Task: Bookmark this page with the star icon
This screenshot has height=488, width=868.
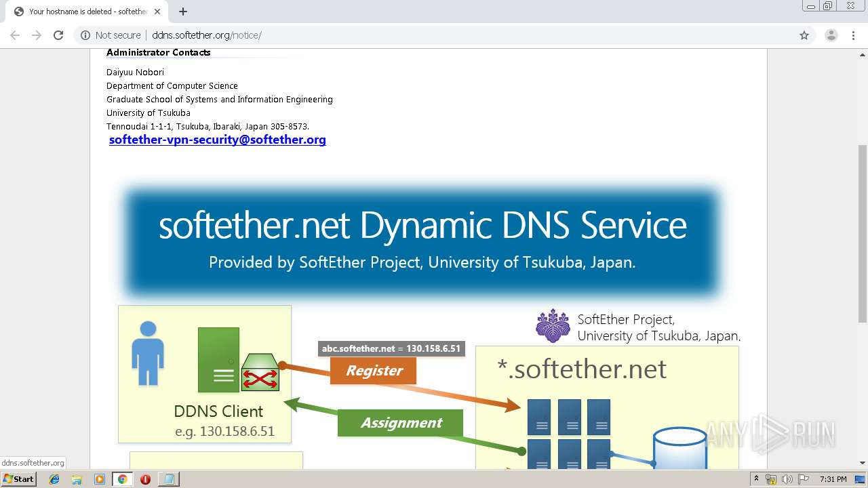Action: (x=804, y=35)
